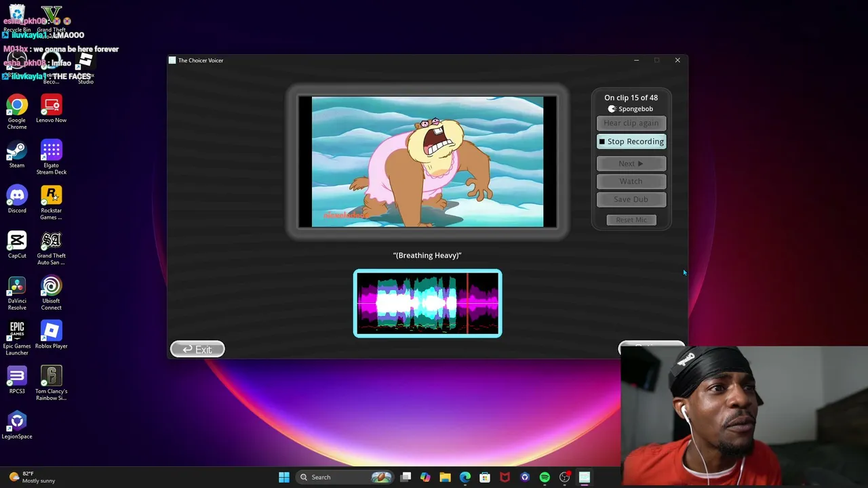Image resolution: width=868 pixels, height=488 pixels.
Task: Open the weather widget showing Mostly sunny
Action: click(x=32, y=477)
